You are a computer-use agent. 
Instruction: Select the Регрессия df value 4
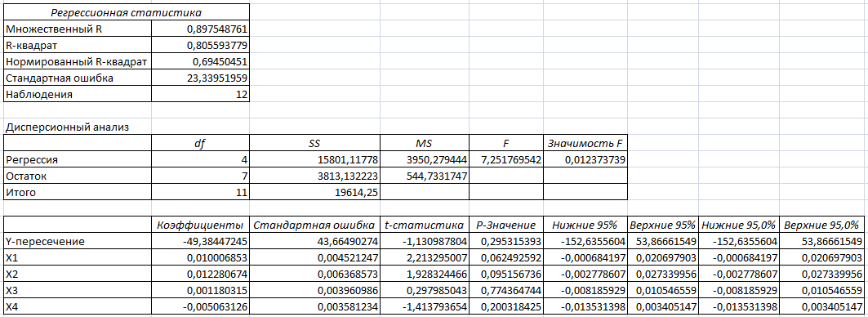pos(200,159)
